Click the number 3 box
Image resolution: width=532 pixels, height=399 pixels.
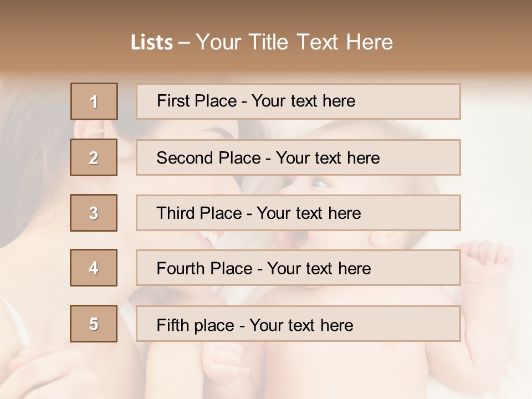pos(94,213)
